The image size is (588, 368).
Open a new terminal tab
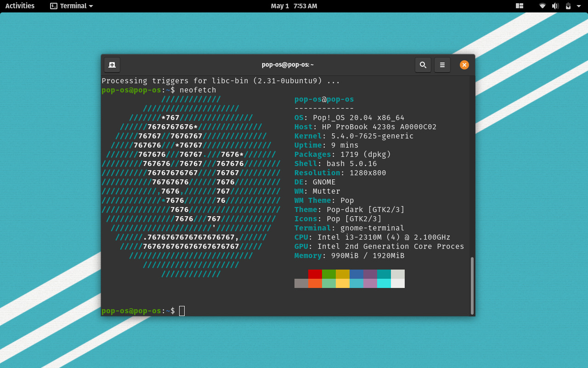[112, 65]
